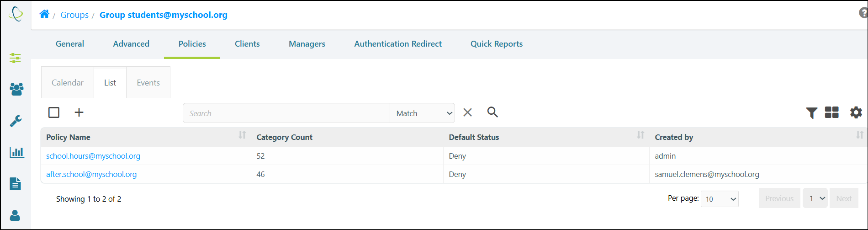Clear search with the X icon
This screenshot has width=868, height=230.
[x=467, y=112]
